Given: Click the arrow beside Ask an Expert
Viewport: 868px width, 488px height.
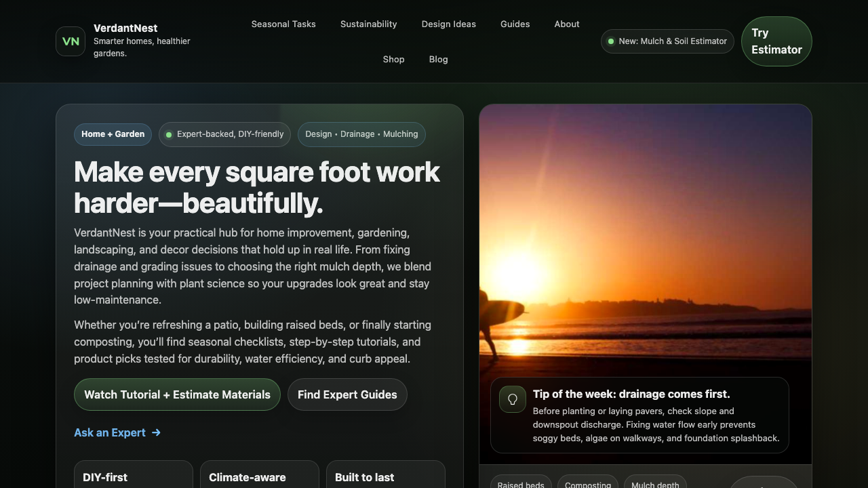Looking at the screenshot, I should [156, 432].
